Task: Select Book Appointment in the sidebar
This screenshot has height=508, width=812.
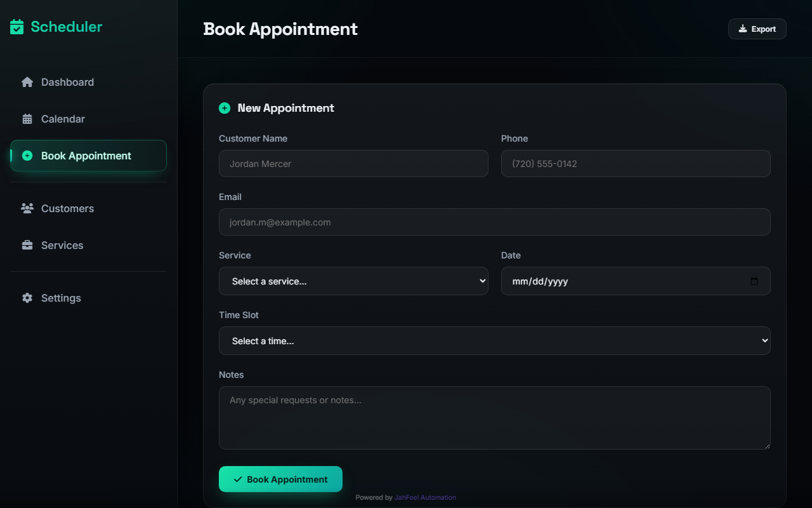Action: coord(89,156)
